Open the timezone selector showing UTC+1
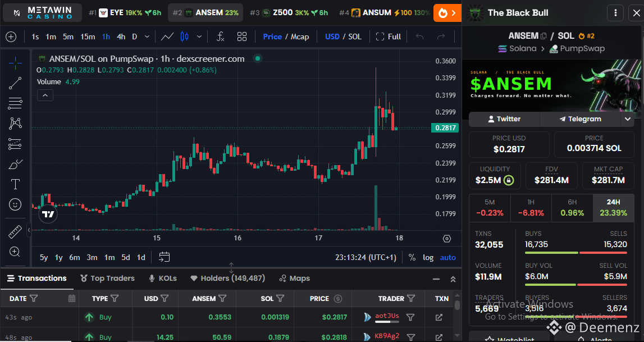 [366, 257]
